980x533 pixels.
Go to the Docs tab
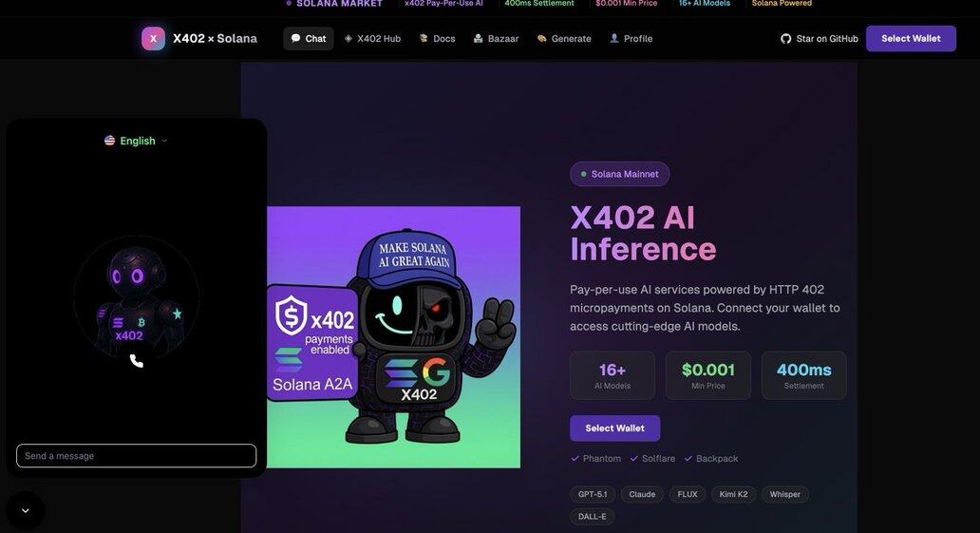(x=437, y=39)
